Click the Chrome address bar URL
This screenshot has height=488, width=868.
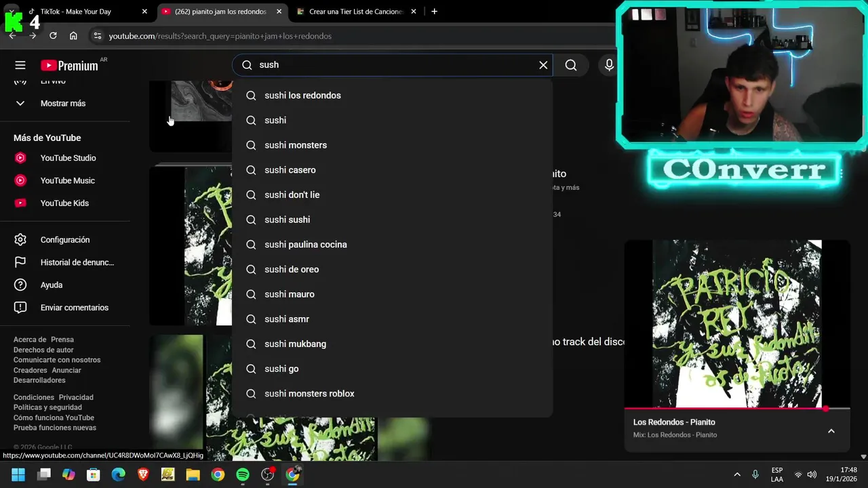(x=220, y=36)
